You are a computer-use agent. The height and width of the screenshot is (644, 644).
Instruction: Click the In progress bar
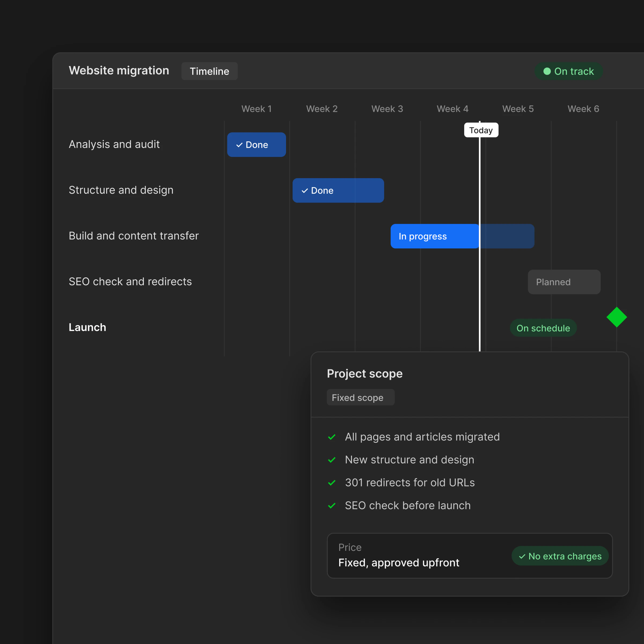(x=462, y=236)
